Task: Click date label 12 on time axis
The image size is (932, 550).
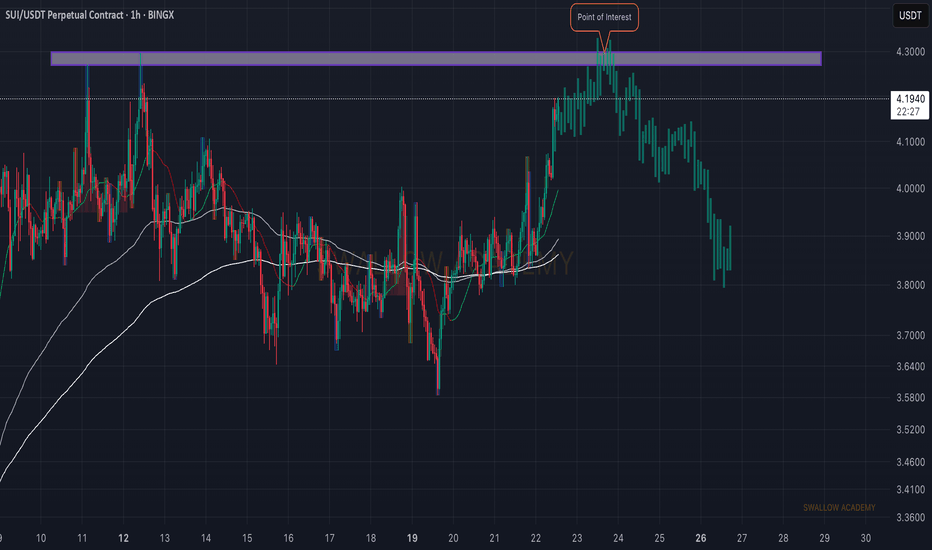Action: [x=123, y=538]
